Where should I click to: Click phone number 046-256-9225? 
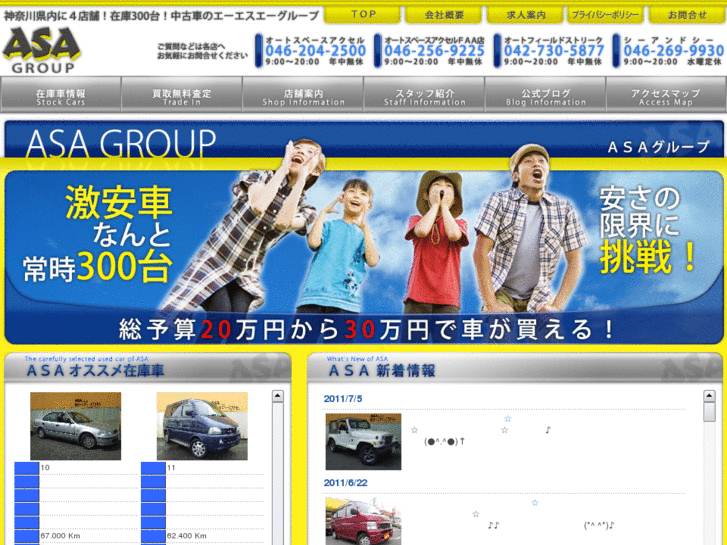[434, 51]
